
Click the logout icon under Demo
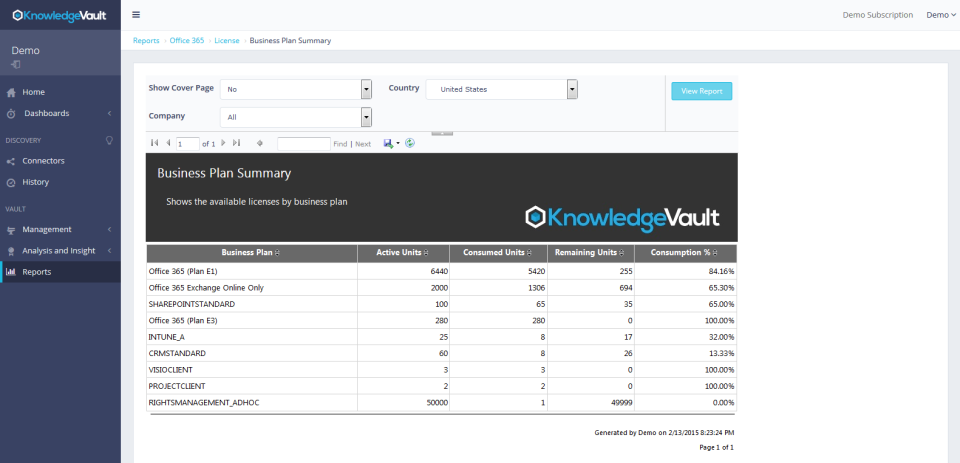point(15,64)
